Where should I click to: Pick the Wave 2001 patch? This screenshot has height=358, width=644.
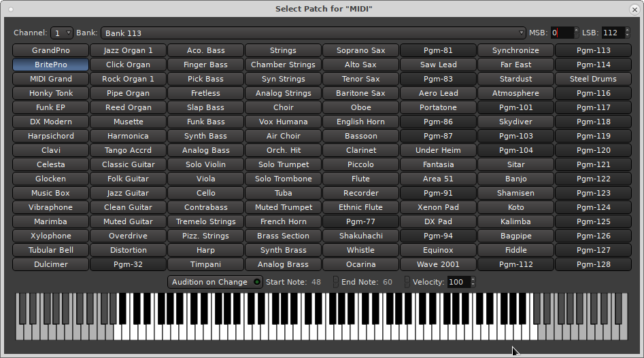click(x=438, y=264)
